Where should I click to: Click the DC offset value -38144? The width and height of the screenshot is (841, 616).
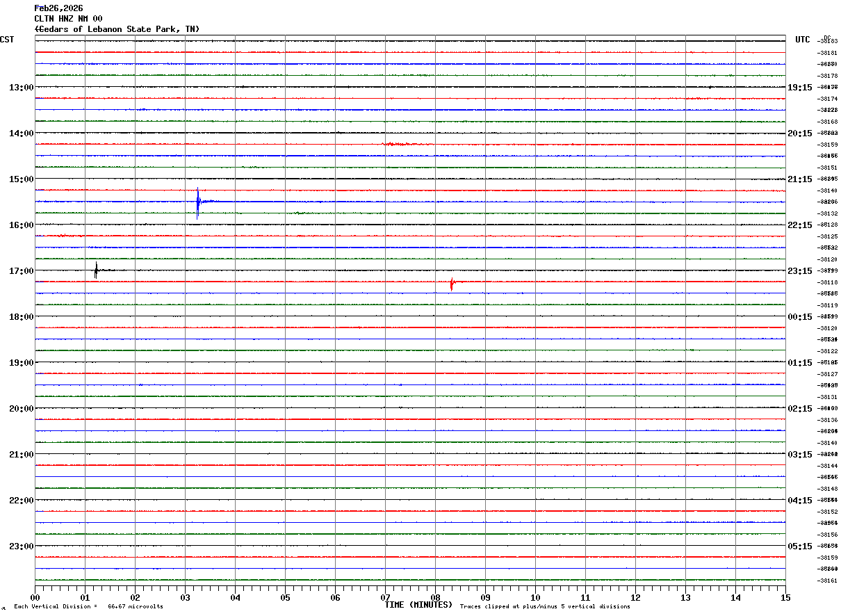pyautogui.click(x=827, y=466)
